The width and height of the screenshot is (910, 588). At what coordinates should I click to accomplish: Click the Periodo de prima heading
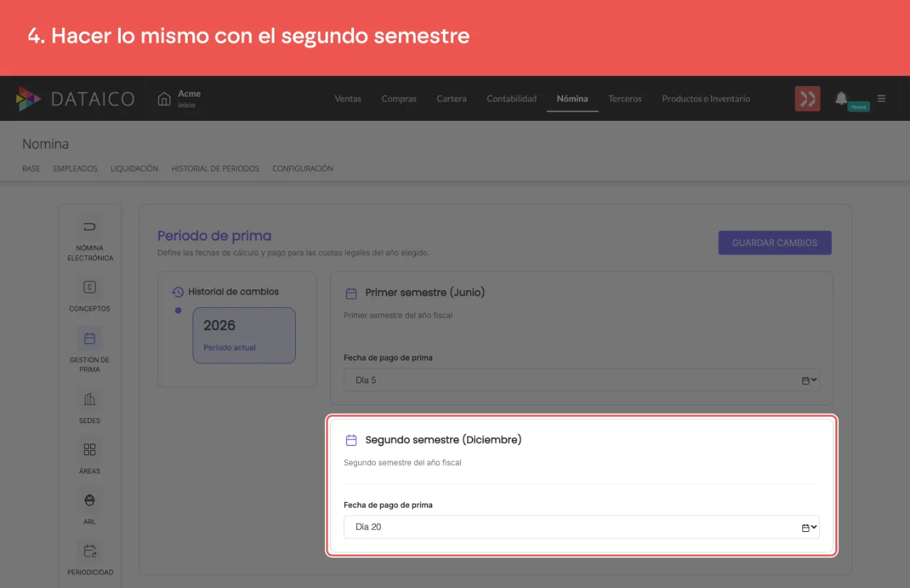coord(214,236)
